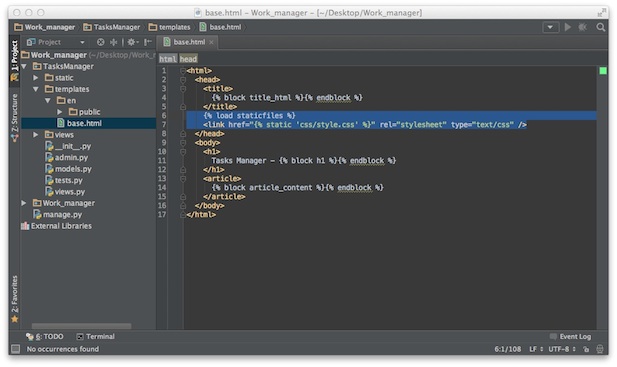Open Search Everywhere magnifier icon
The width and height of the screenshot is (617, 367).
coord(600,27)
